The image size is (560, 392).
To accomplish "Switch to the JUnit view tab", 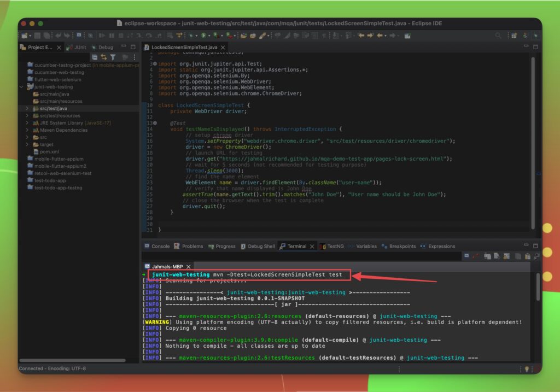I will point(77,47).
